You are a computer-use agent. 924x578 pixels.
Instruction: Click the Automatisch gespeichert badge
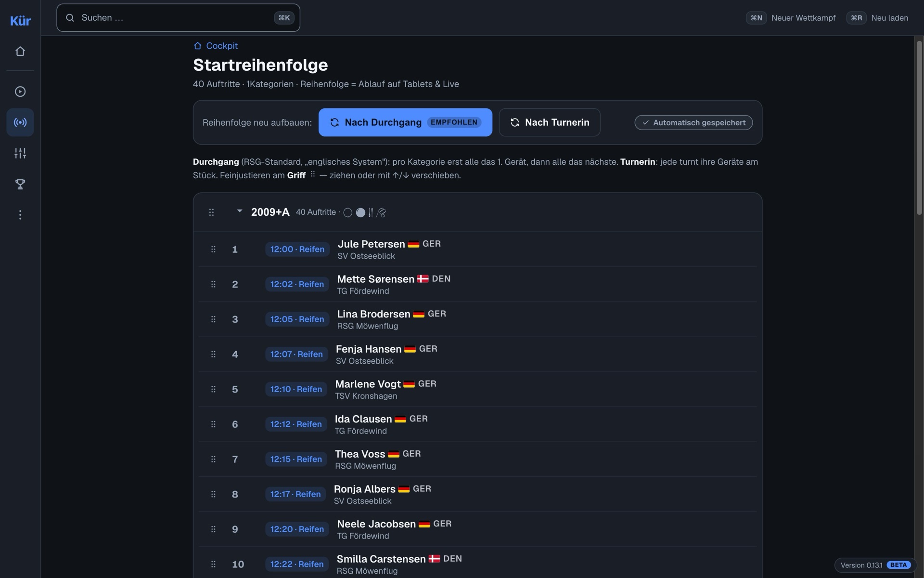click(x=693, y=123)
